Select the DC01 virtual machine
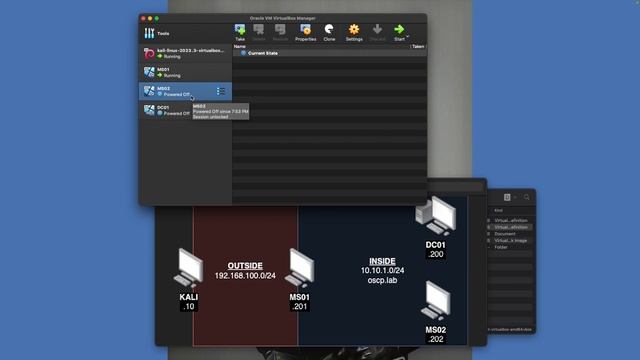This screenshot has width=640, height=360. pos(186,110)
